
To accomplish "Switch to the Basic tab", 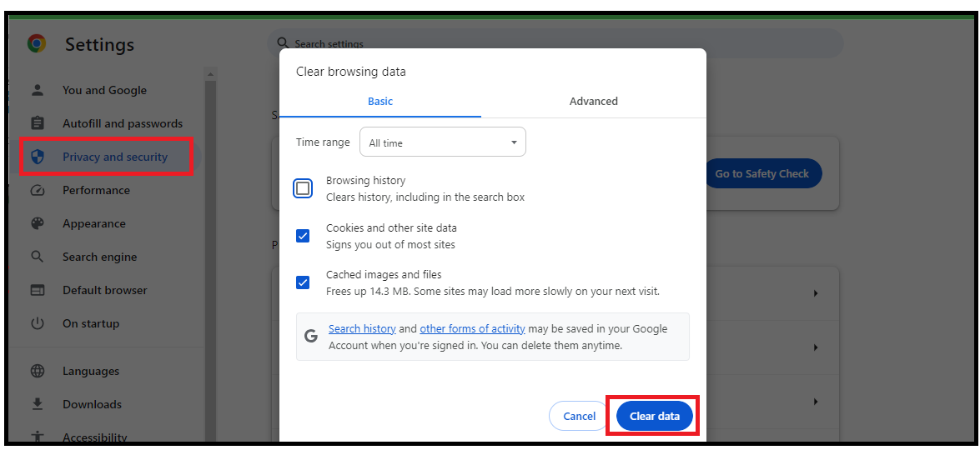I will pyautogui.click(x=380, y=101).
